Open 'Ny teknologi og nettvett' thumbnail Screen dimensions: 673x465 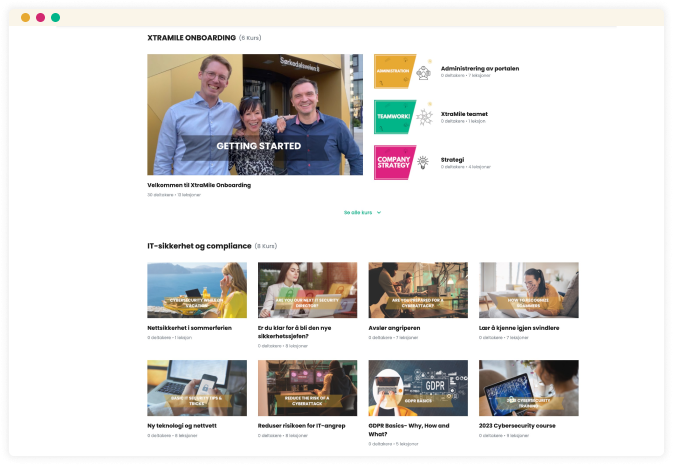(197, 388)
